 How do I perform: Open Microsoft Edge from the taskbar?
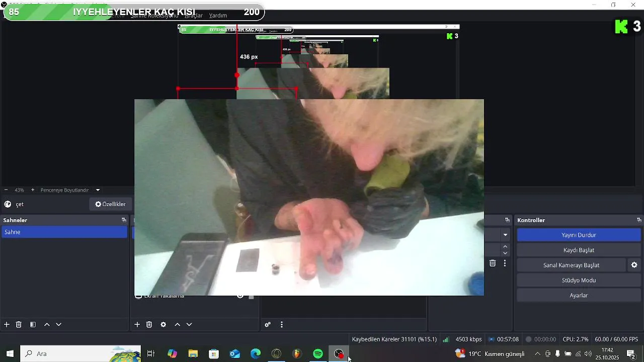coord(256,354)
